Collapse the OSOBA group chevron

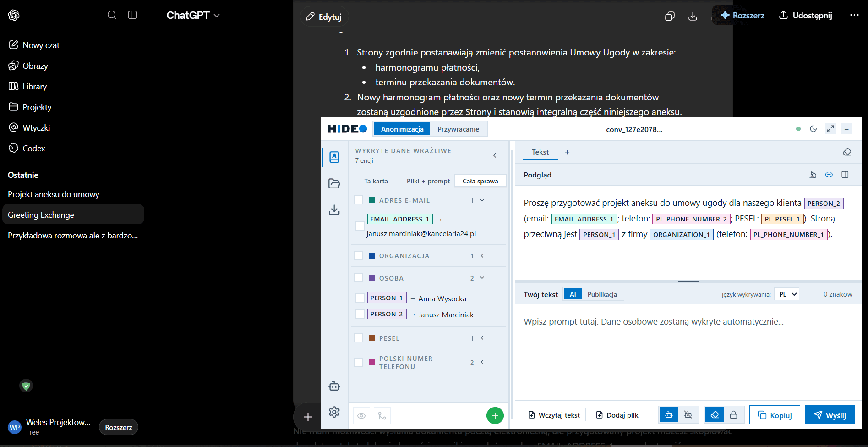(x=482, y=278)
